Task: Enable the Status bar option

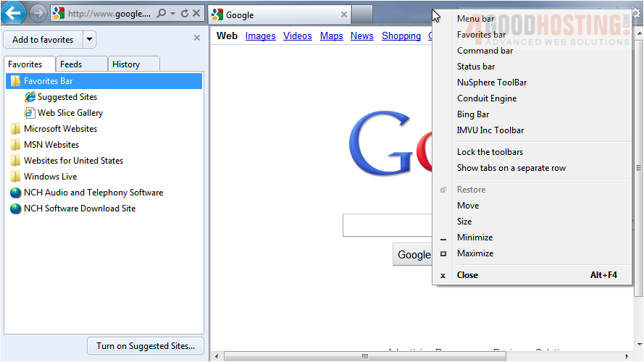Action: coord(476,67)
